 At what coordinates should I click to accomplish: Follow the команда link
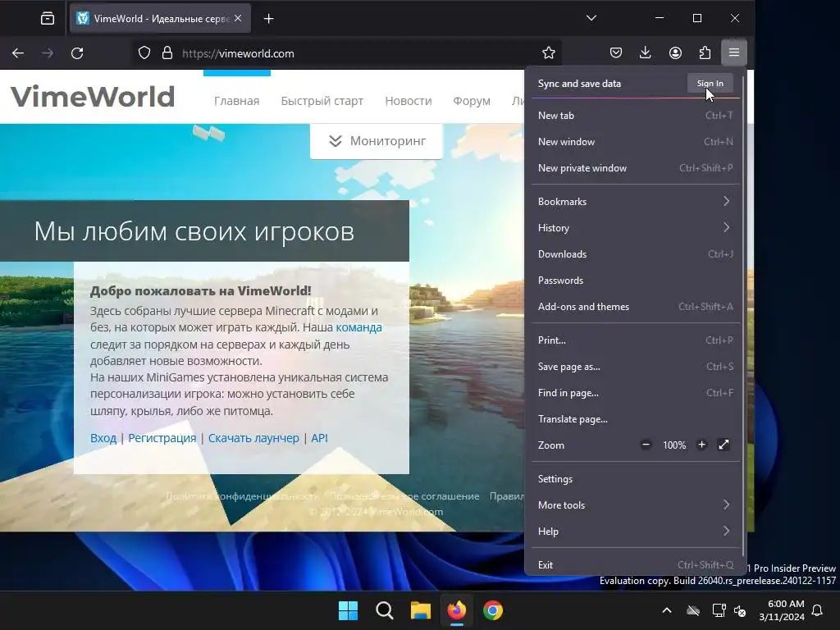(359, 327)
